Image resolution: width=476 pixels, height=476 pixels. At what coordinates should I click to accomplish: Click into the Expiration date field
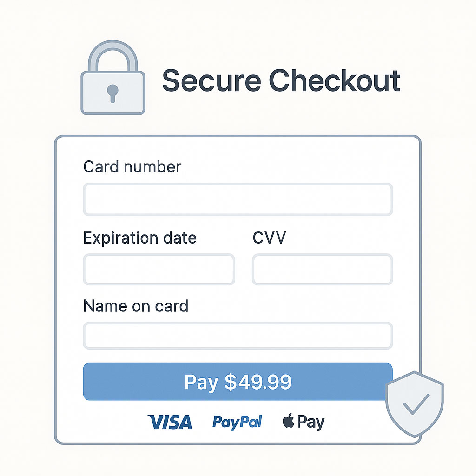tap(159, 269)
